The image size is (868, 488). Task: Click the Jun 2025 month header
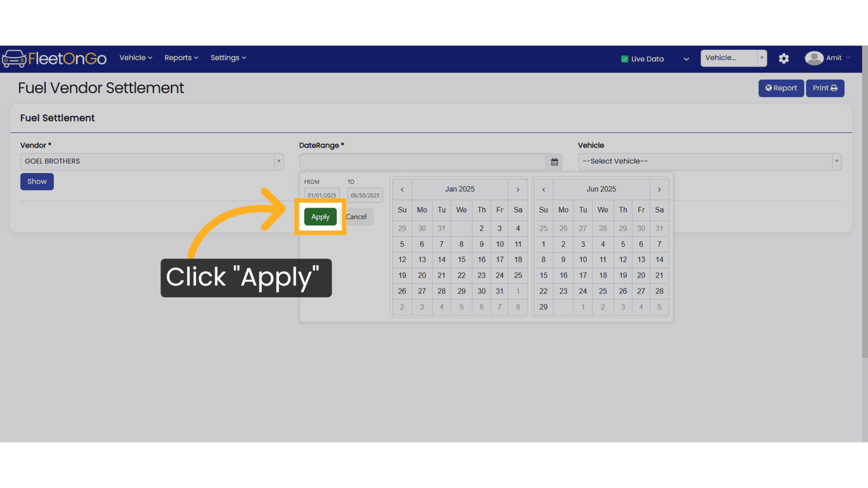(601, 189)
